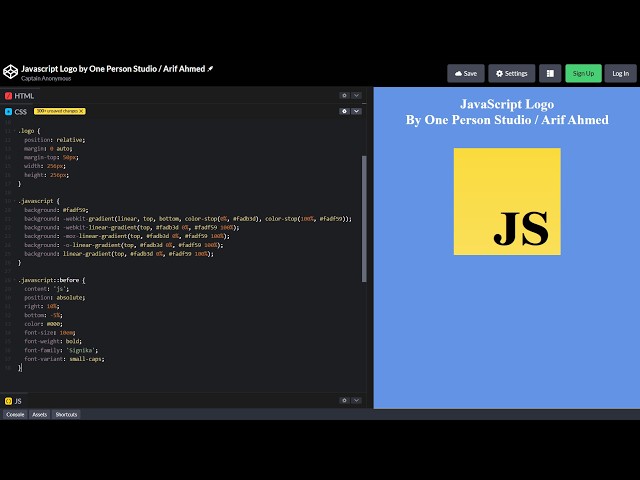This screenshot has height=480, width=640.
Task: Click the JS panel yellow icon
Action: (8, 401)
